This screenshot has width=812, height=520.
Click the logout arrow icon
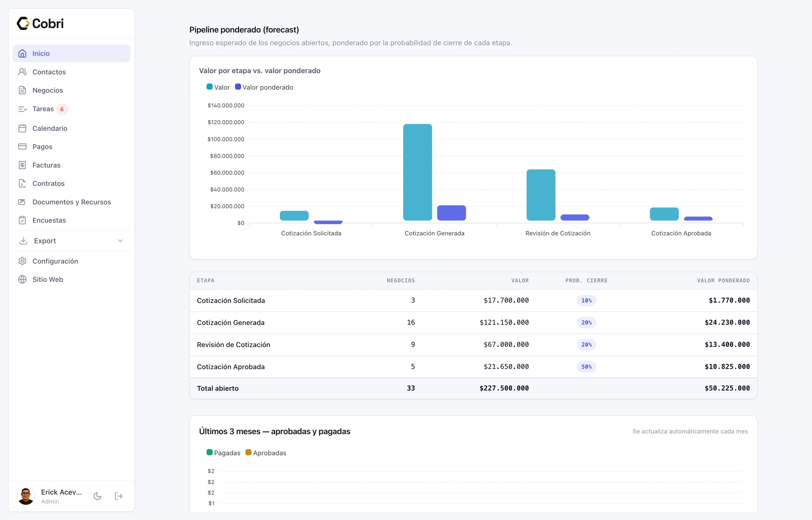pyautogui.click(x=119, y=496)
